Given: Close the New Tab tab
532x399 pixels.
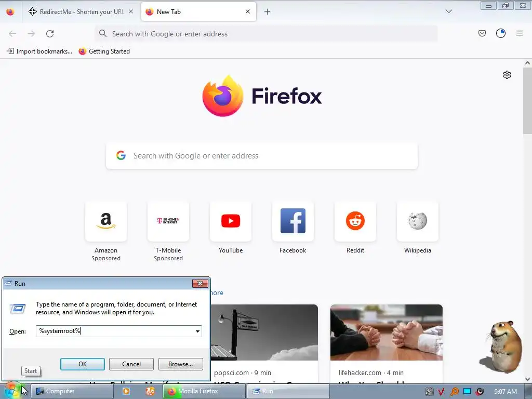Looking at the screenshot, I should [x=248, y=11].
